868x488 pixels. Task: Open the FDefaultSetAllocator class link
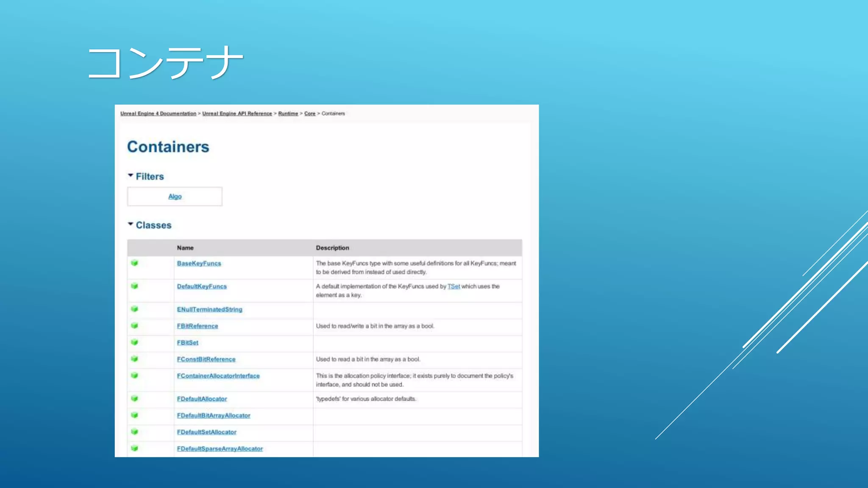point(206,432)
